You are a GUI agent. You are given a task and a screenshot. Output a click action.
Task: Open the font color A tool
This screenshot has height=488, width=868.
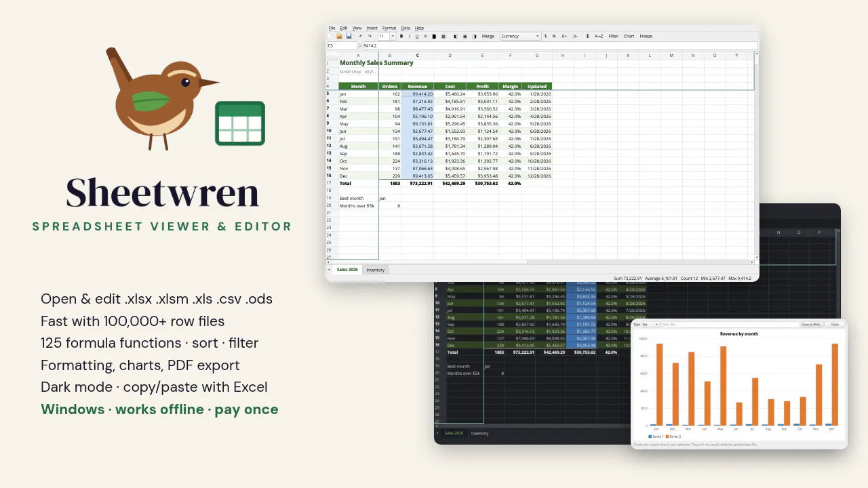click(x=425, y=36)
